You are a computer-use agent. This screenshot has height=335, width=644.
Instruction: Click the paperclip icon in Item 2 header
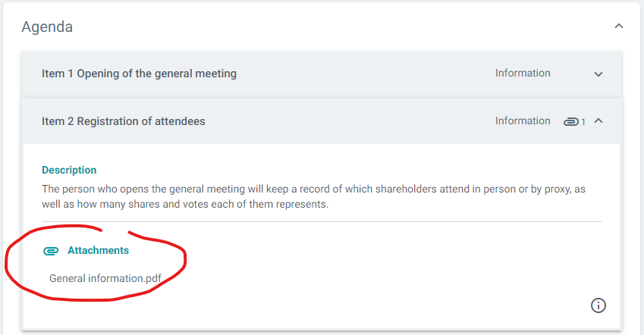pos(571,121)
